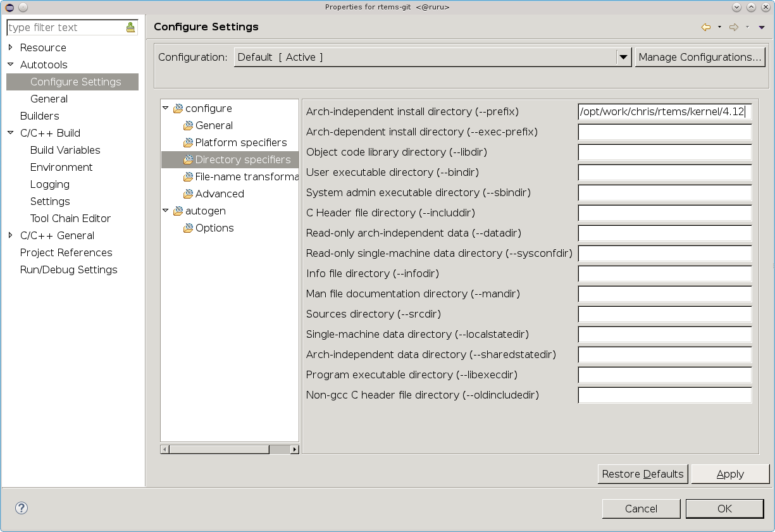Click the back navigation arrow icon
Image resolution: width=775 pixels, height=532 pixels.
point(706,27)
